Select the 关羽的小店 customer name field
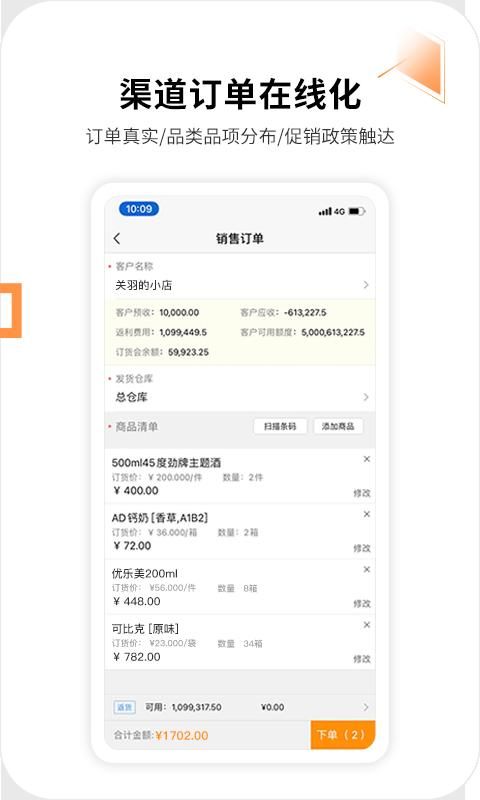Screen dimensions: 480x800 coord(240,285)
